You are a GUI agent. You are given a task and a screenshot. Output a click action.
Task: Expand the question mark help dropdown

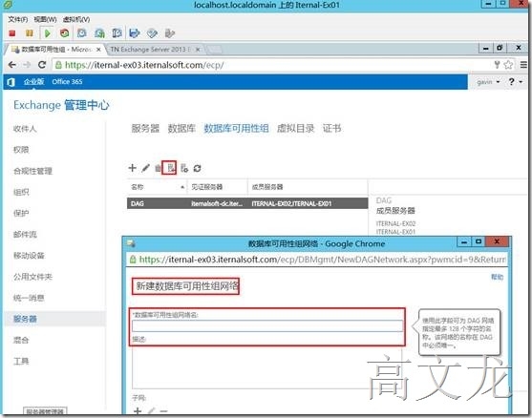515,82
